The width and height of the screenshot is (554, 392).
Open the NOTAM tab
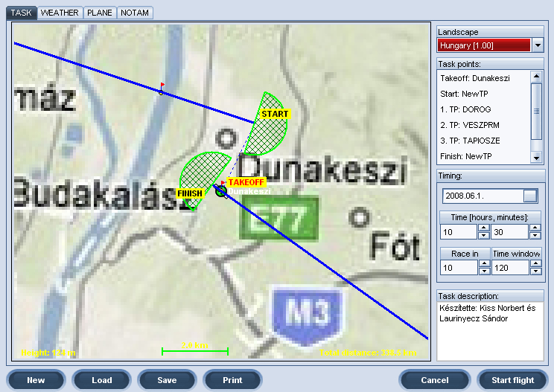[x=135, y=13]
